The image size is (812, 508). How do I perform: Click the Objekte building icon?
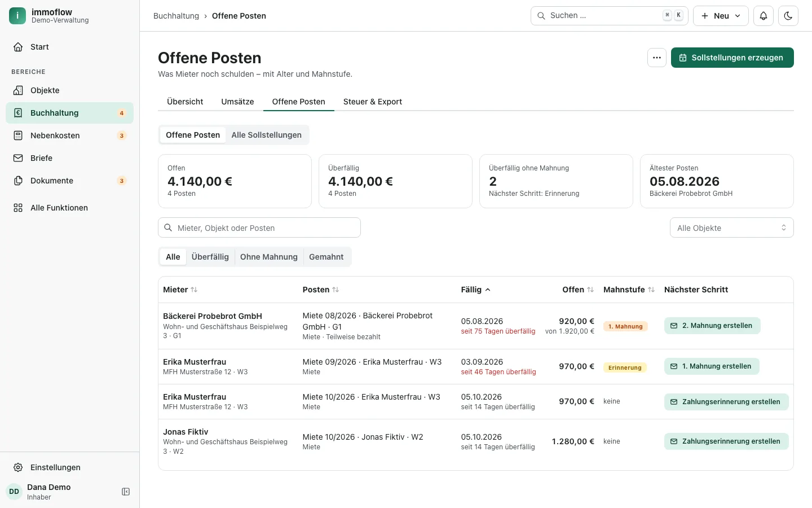18,90
